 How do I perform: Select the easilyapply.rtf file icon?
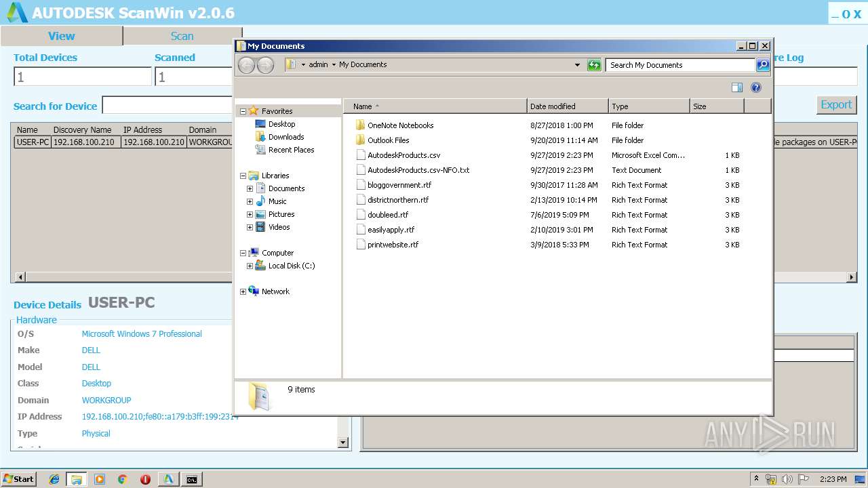tap(361, 230)
